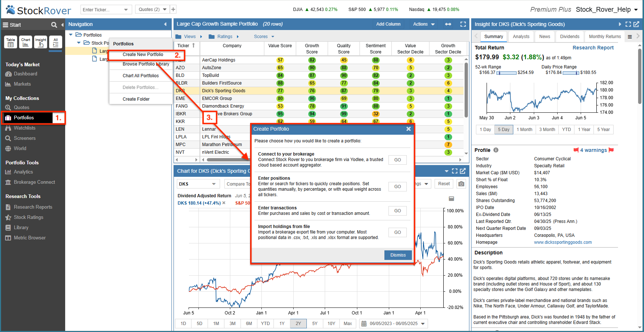Viewport: 644px width, 332px height.
Task: Remove DKS series from chart legend
Action: coord(224,203)
